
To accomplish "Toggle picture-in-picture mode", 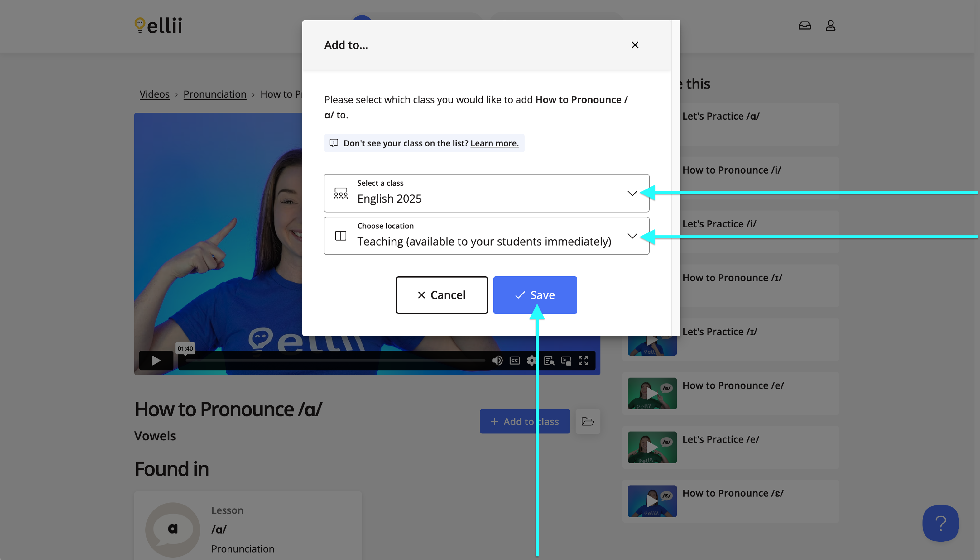I will pos(566,360).
